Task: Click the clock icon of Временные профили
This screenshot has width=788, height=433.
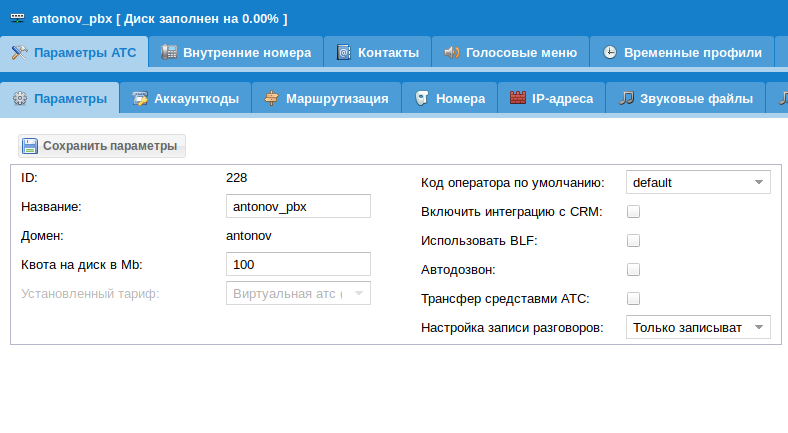Action: [x=609, y=52]
